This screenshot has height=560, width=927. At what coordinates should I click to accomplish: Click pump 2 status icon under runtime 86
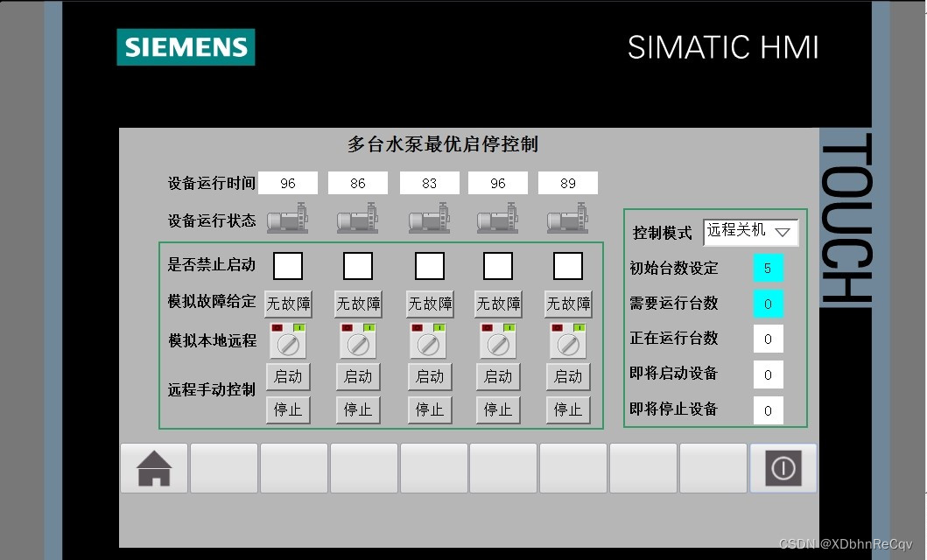tap(358, 218)
